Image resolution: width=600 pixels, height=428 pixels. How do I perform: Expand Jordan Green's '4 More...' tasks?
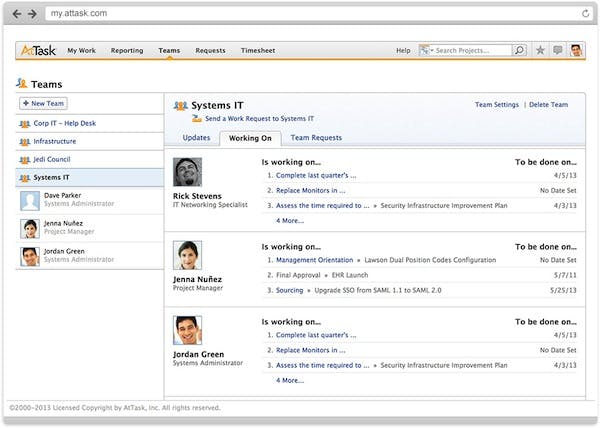289,380
